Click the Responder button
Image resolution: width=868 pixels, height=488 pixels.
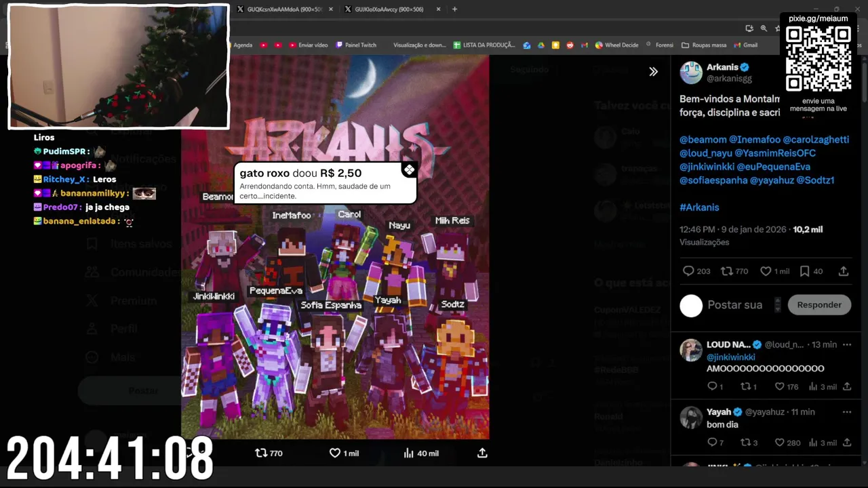[819, 305]
